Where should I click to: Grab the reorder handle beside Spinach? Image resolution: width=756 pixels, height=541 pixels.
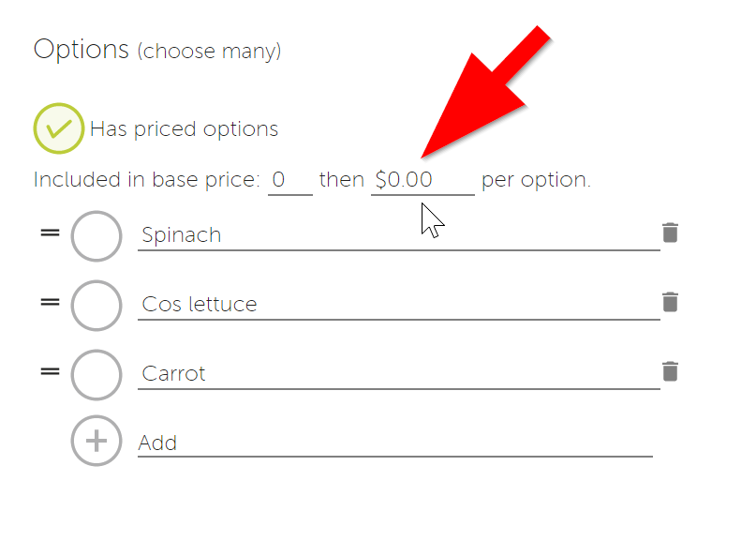51,233
